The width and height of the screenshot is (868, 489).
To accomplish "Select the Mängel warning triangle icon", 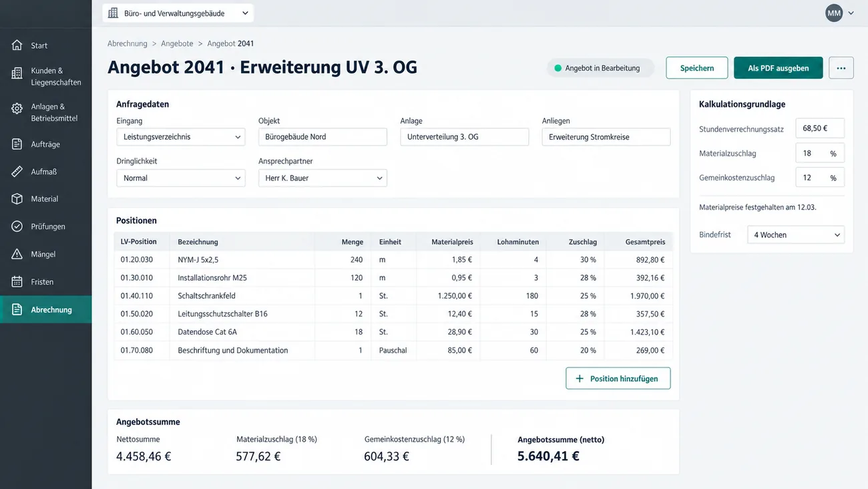I will tap(17, 255).
